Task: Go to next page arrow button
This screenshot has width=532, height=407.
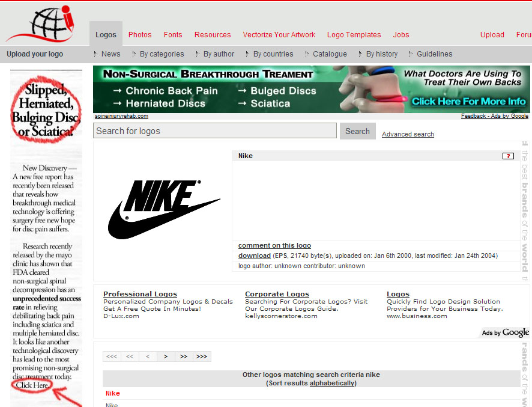Action: pyautogui.click(x=166, y=357)
